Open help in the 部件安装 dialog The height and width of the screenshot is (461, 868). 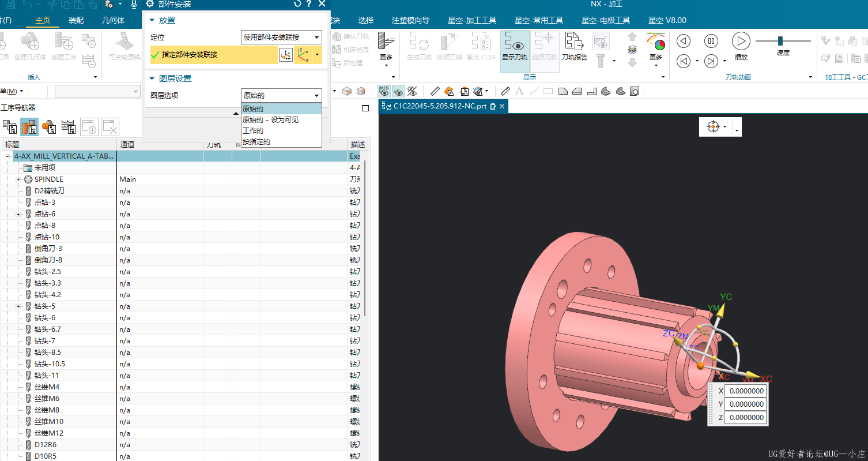(310, 4)
